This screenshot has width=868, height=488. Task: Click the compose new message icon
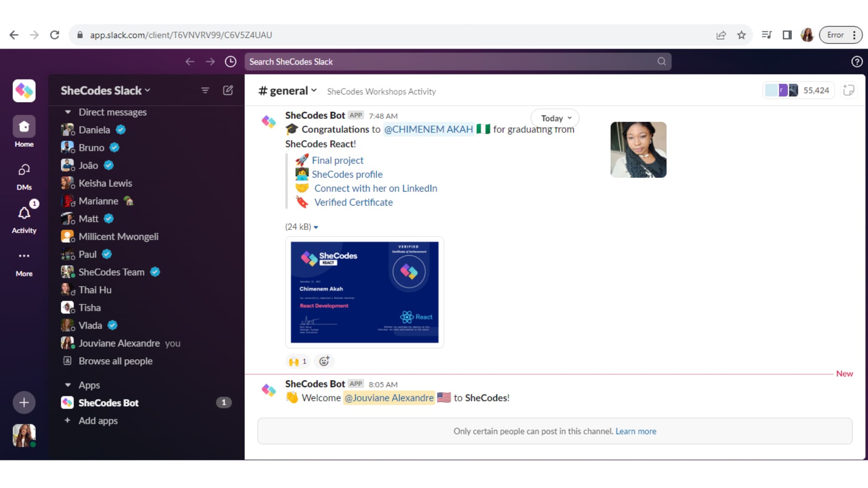click(228, 90)
